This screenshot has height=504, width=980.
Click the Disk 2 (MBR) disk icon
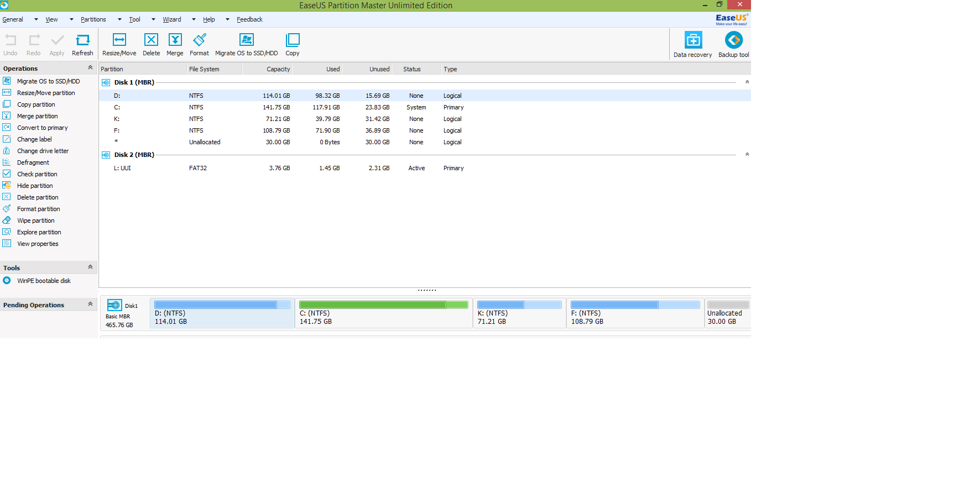106,155
